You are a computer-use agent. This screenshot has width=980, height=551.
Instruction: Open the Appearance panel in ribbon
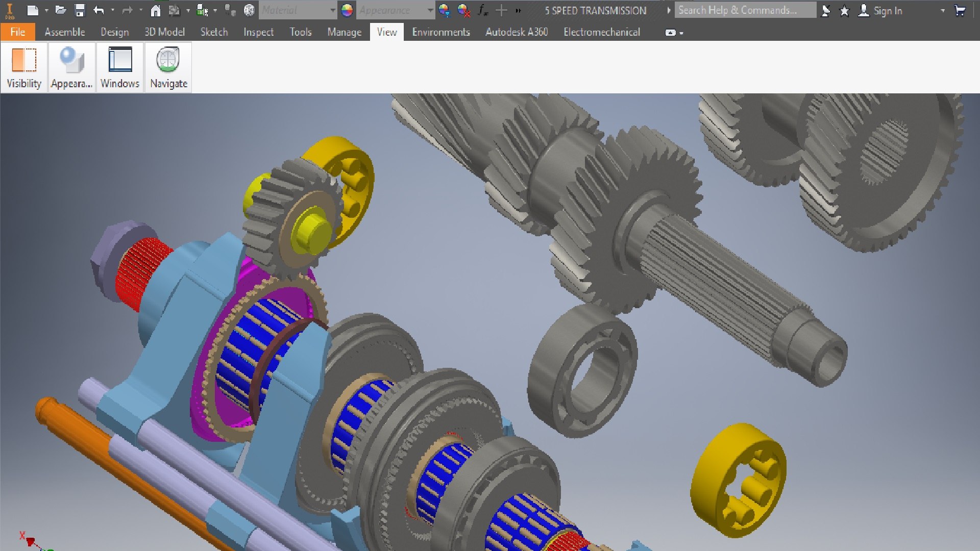pos(72,67)
